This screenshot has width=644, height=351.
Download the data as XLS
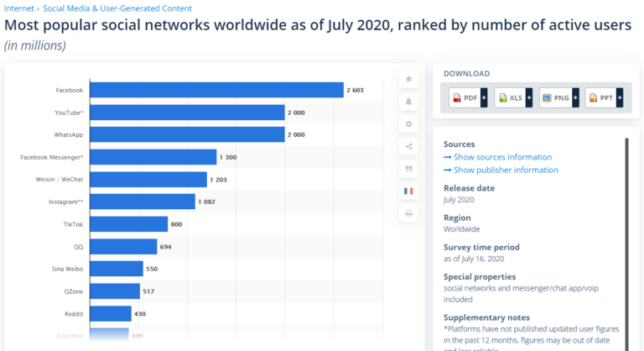point(510,98)
